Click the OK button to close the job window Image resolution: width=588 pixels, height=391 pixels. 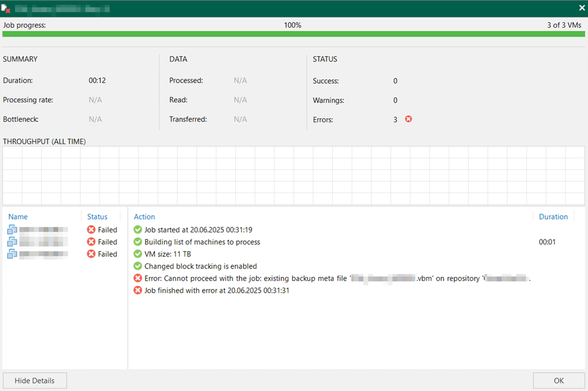558,380
